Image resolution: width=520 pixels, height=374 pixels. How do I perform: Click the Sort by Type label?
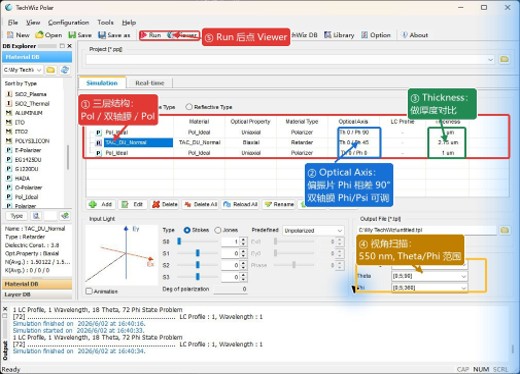click(x=21, y=83)
